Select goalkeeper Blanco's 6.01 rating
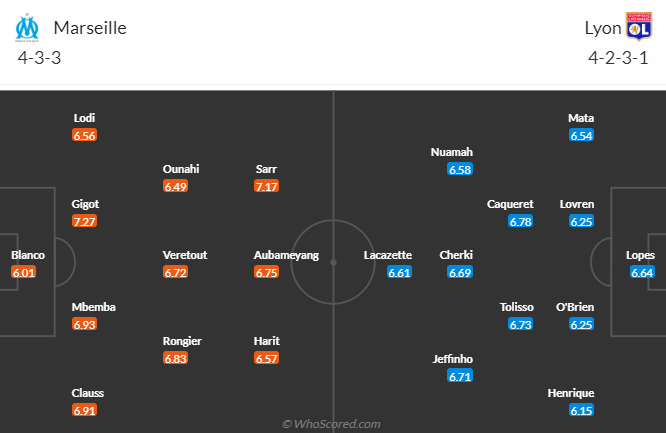Viewport: 666px width, 433px height. 24,272
